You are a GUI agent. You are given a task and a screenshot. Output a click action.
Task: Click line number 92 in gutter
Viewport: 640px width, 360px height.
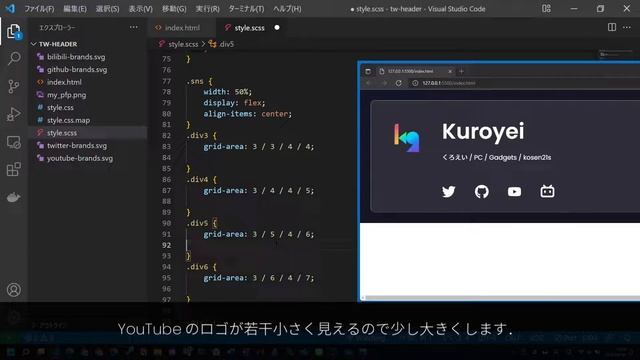(166, 245)
